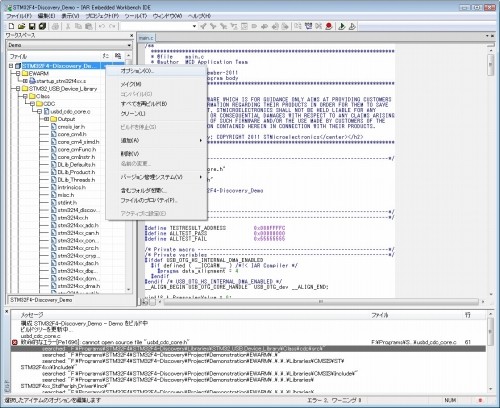Screen dimensions: 500x408
Task: Click the Download and Debug icon
Action: point(342,26)
